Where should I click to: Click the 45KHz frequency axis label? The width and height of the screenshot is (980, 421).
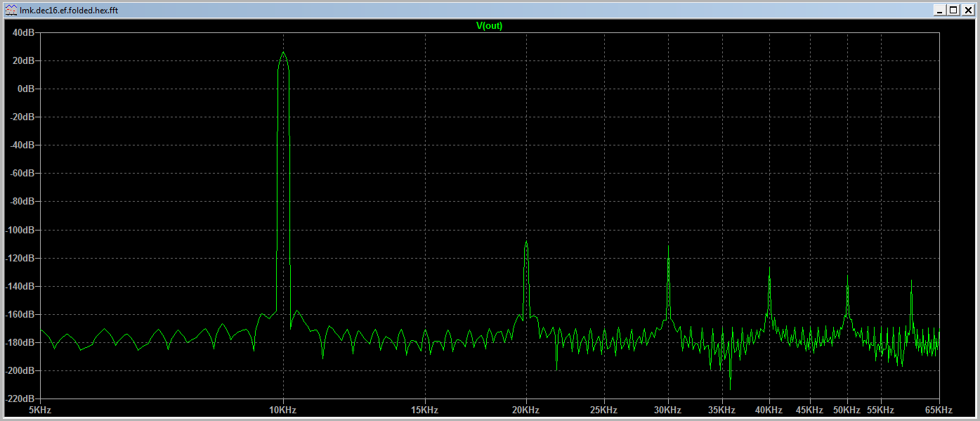tap(810, 410)
